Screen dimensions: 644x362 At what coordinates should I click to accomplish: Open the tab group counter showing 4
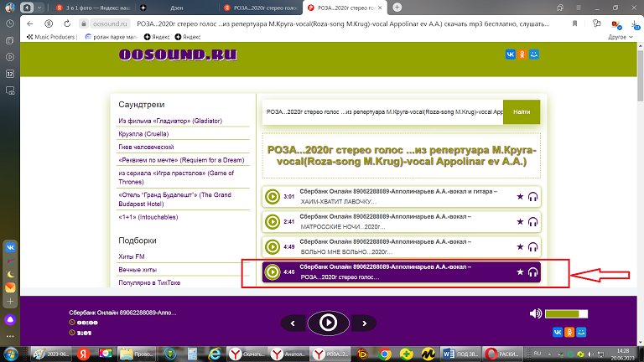[27, 8]
